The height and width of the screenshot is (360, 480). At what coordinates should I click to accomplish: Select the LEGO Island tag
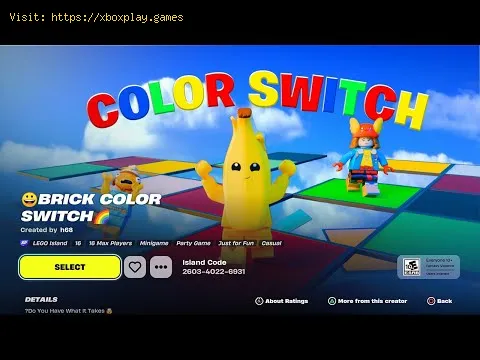point(50,243)
